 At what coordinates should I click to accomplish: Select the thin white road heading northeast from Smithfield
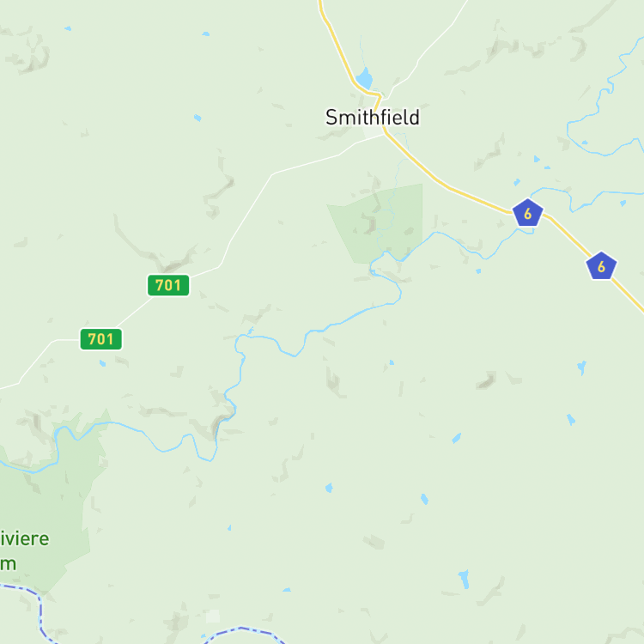pos(427,49)
